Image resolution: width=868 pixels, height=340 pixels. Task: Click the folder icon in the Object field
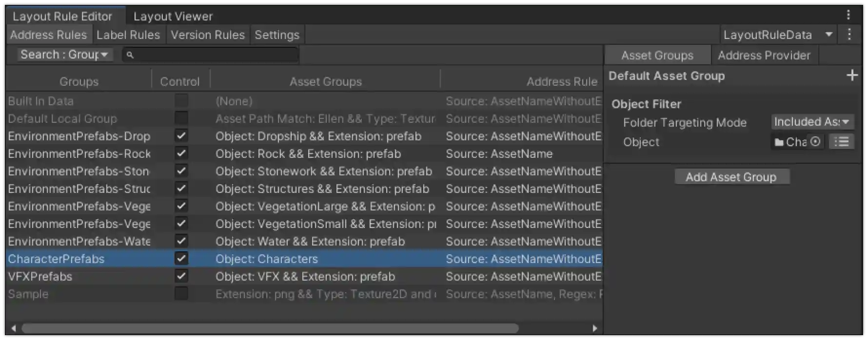click(780, 142)
